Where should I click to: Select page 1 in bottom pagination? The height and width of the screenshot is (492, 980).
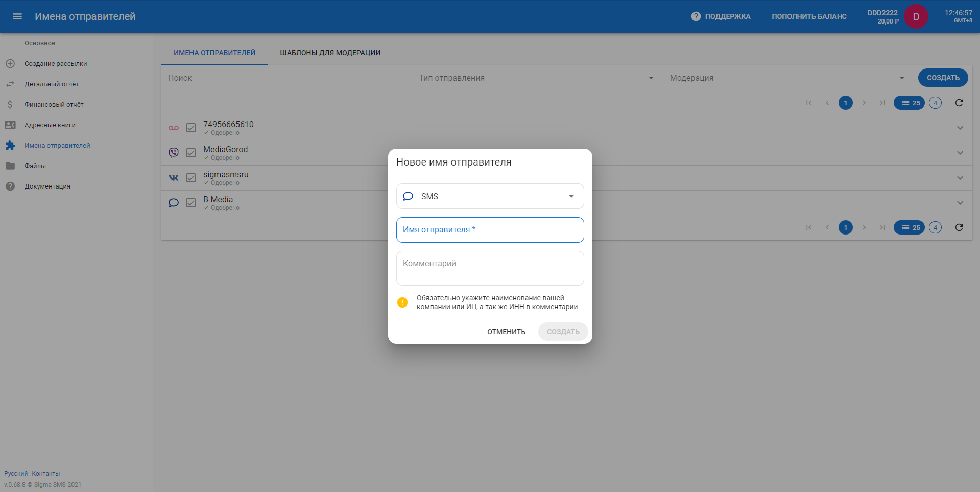(x=846, y=227)
